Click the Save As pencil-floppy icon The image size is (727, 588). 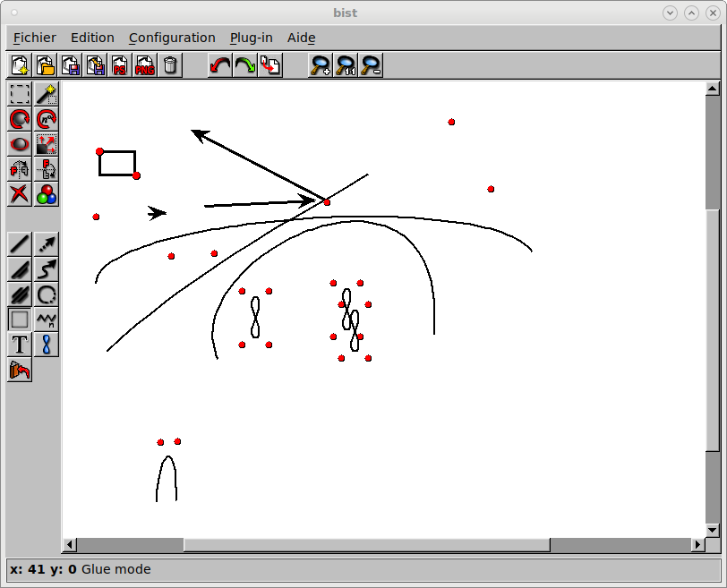(x=95, y=65)
